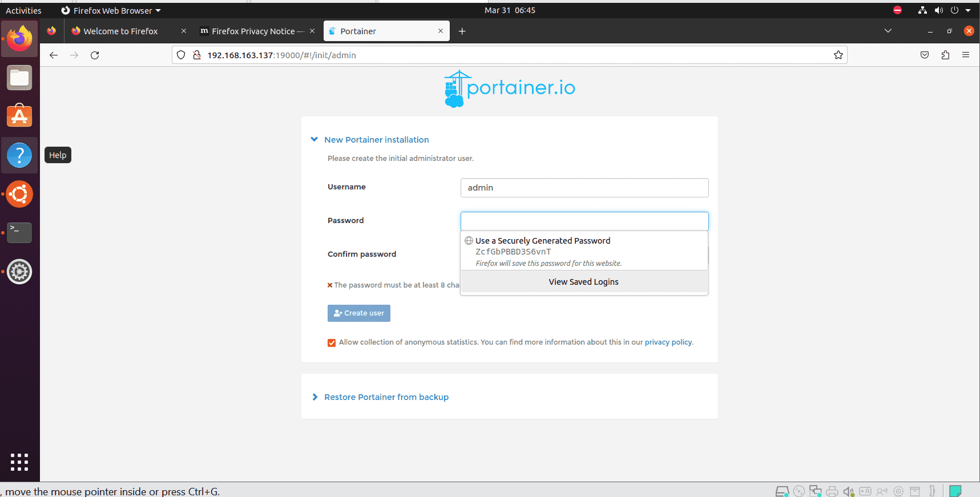980x497 pixels.
Task: Click the red do-not-disturb indicator icon
Action: [x=897, y=10]
